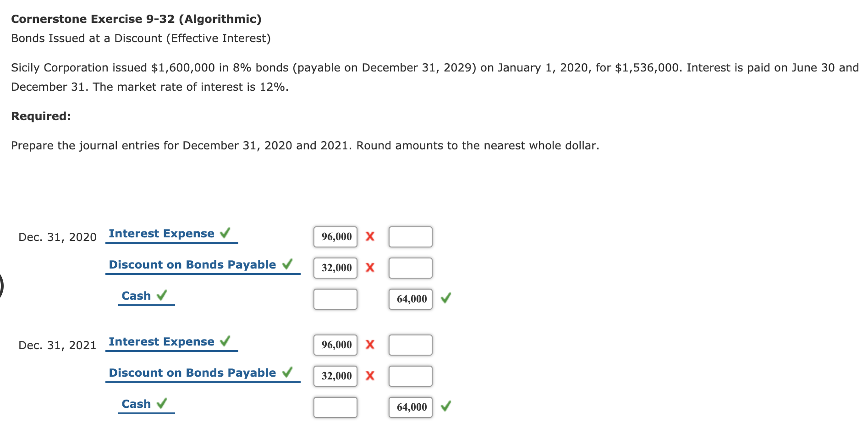
Task: Click the red X next to the 2021 Interest Expense amount
Action: coord(370,345)
